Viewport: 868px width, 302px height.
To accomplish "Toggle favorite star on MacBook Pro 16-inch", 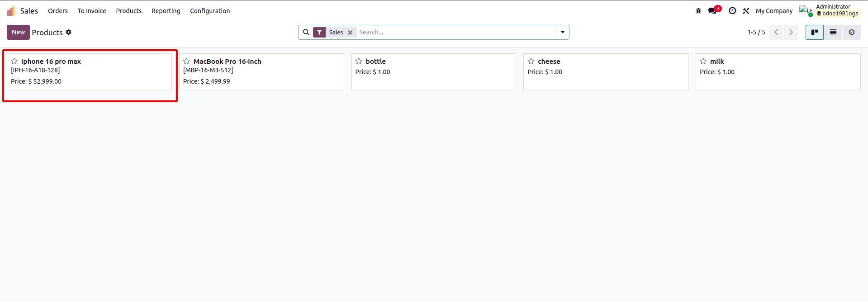I will 186,61.
